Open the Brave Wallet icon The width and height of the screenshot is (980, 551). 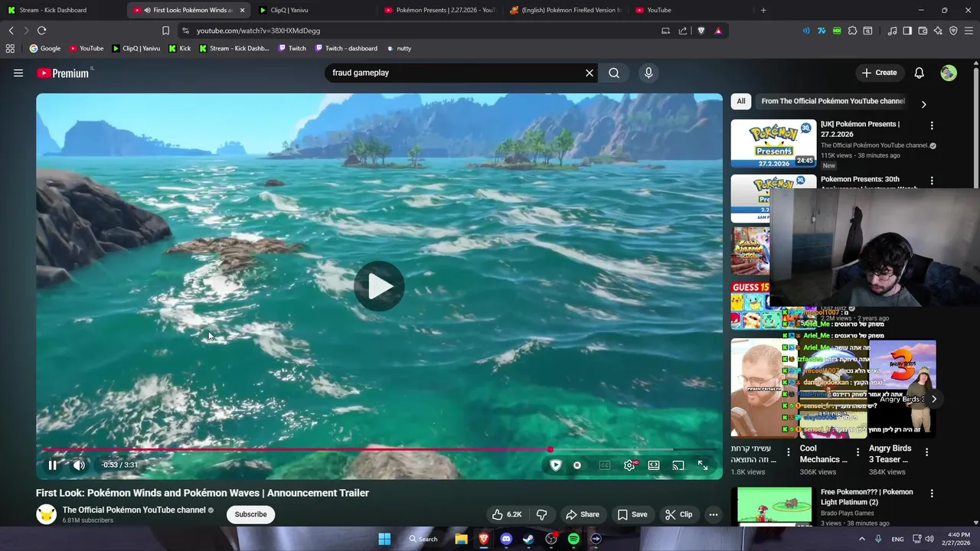coord(923,31)
